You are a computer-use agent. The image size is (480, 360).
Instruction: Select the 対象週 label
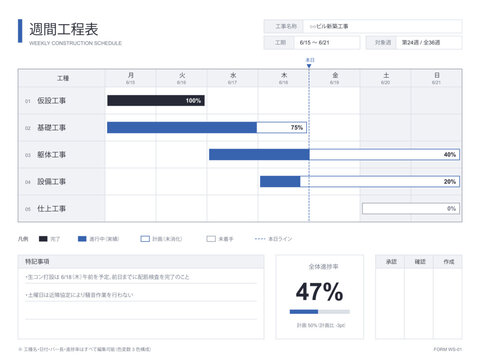tap(383, 43)
